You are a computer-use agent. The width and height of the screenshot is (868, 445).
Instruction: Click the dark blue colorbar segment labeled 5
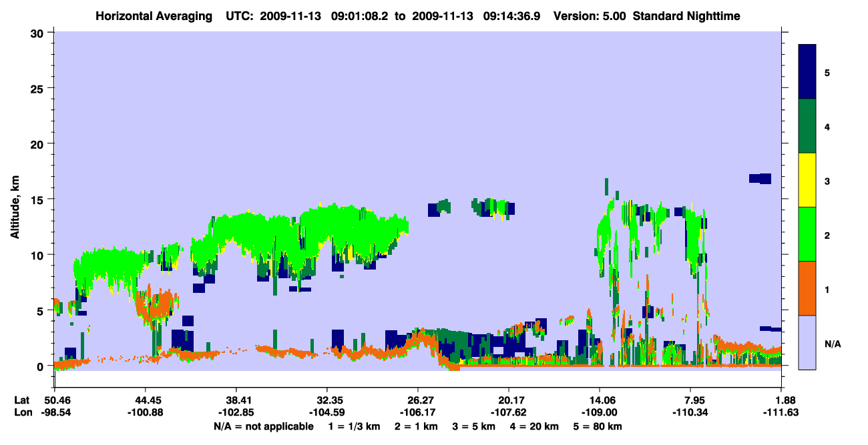[x=807, y=72]
